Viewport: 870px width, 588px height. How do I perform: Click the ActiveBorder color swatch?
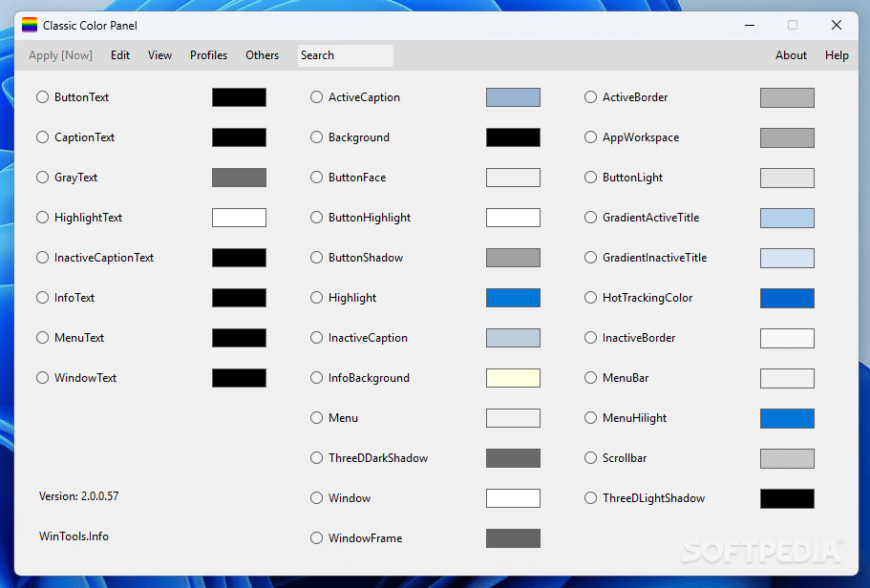coord(787,97)
